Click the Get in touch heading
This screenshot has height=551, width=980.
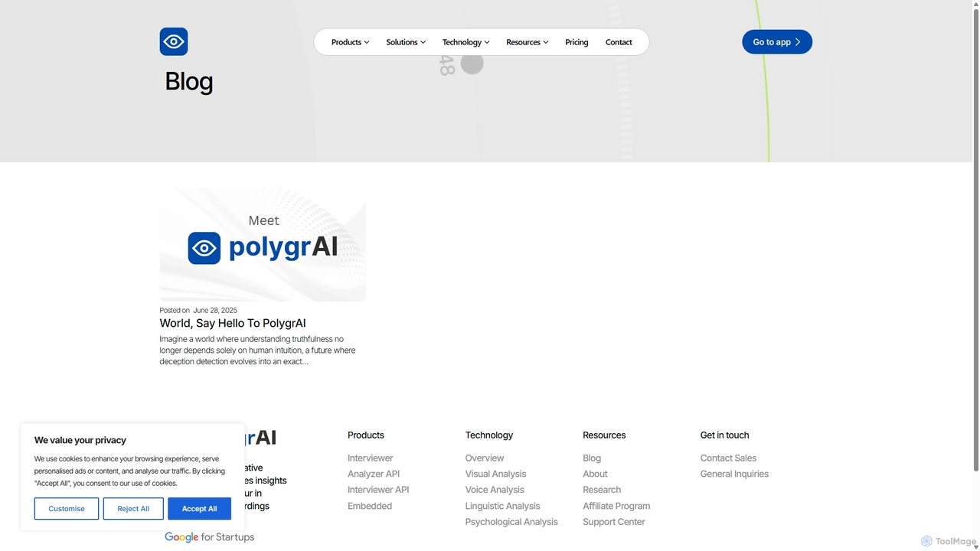click(x=724, y=435)
